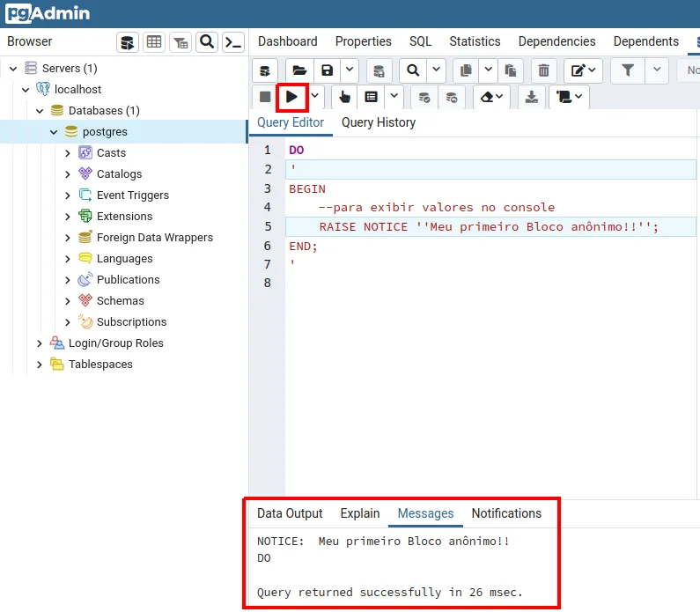Screen dimensions: 700x612
Task: Open the Edit pencil menu button
Action: coord(583,70)
